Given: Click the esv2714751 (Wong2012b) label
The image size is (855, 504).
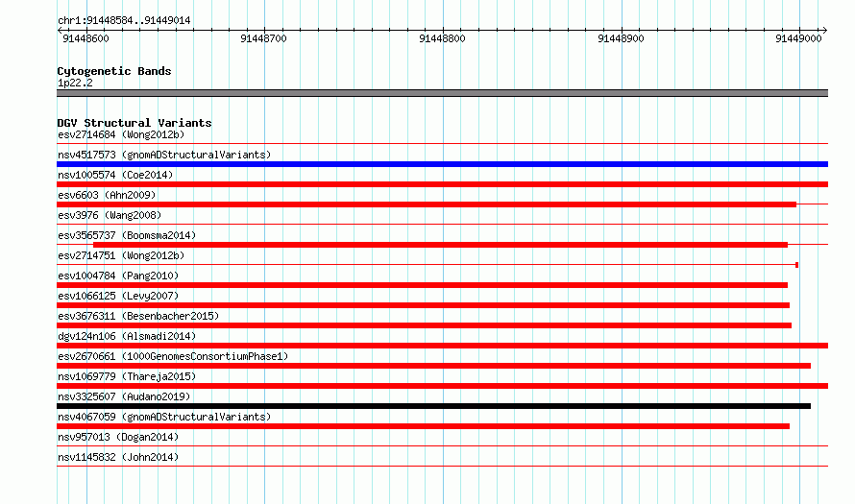Looking at the screenshot, I should coord(121,255).
